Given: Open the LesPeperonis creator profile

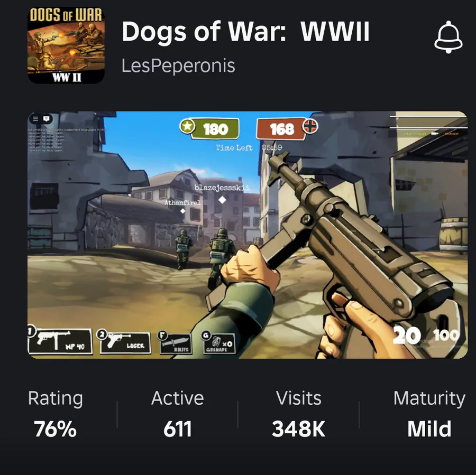Looking at the screenshot, I should click(x=178, y=66).
